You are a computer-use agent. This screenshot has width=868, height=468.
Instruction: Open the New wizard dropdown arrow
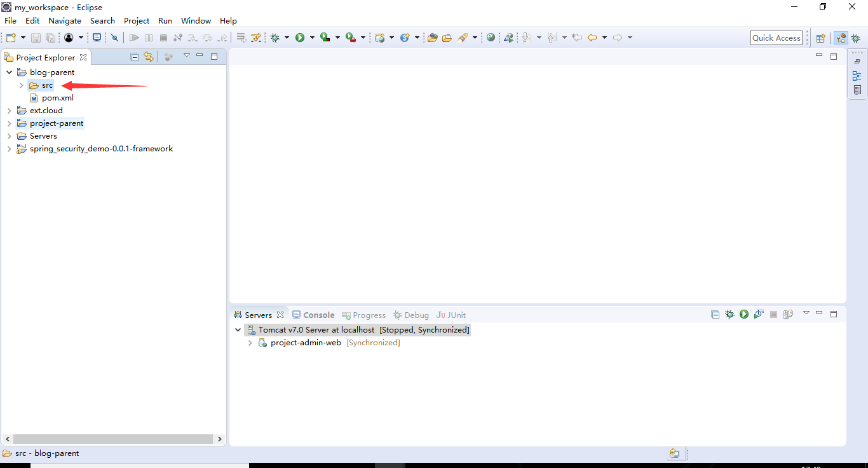(23, 38)
